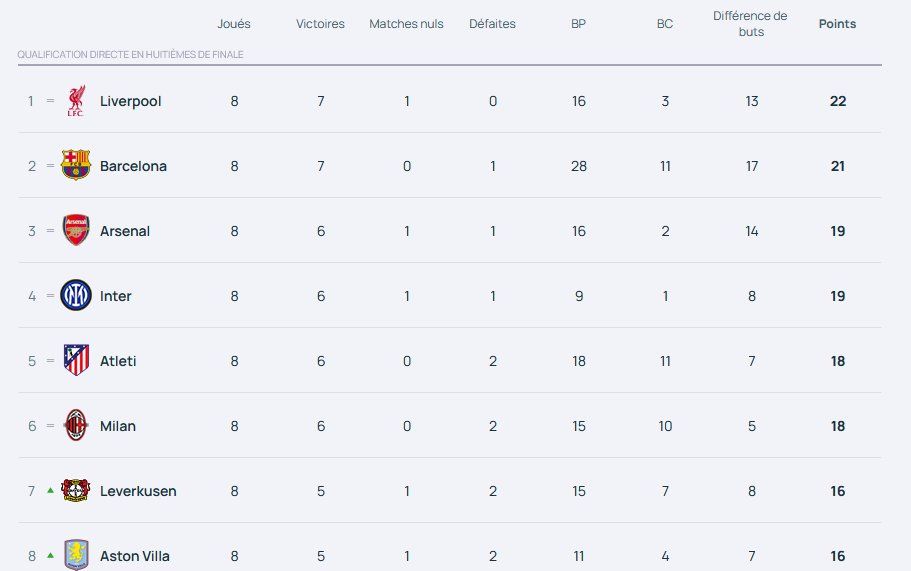Open the Leverkusen team name link

point(138,491)
